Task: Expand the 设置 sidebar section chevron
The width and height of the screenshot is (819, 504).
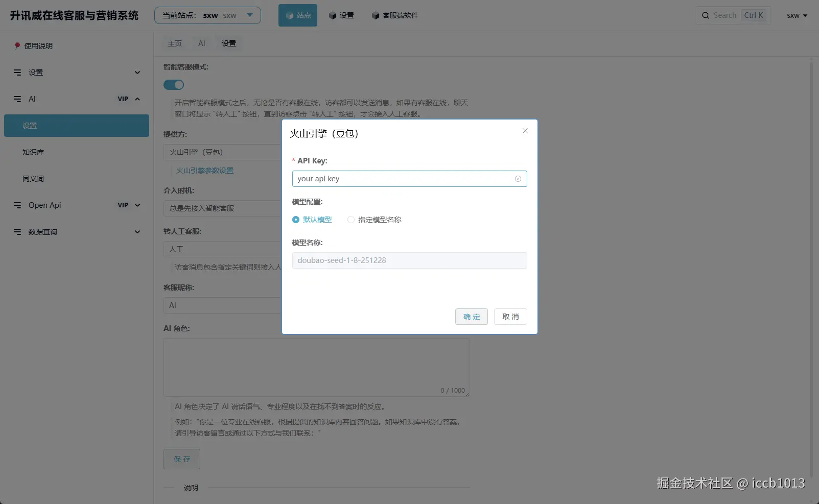Action: [x=137, y=73]
